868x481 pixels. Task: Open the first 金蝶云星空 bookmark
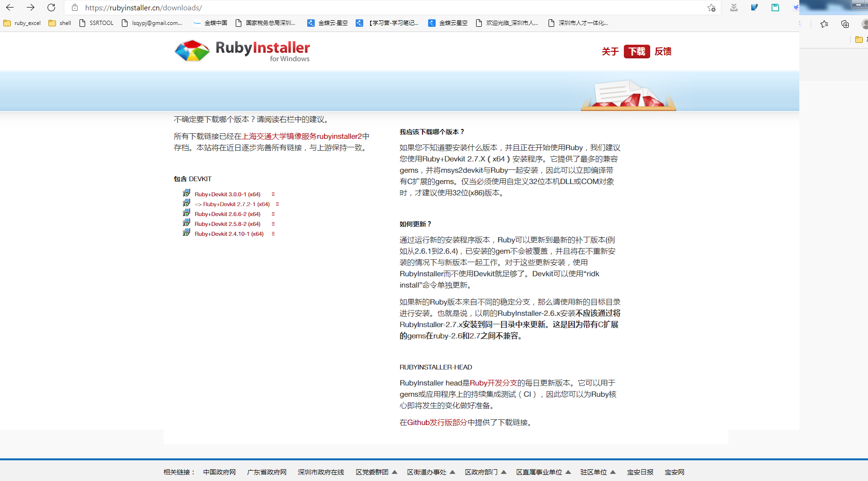click(327, 23)
